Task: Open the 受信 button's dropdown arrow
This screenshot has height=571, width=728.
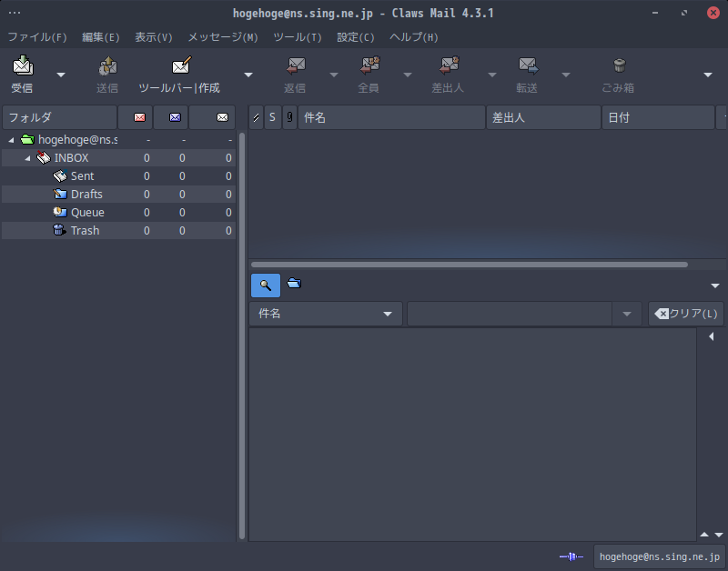Action: tap(59, 75)
